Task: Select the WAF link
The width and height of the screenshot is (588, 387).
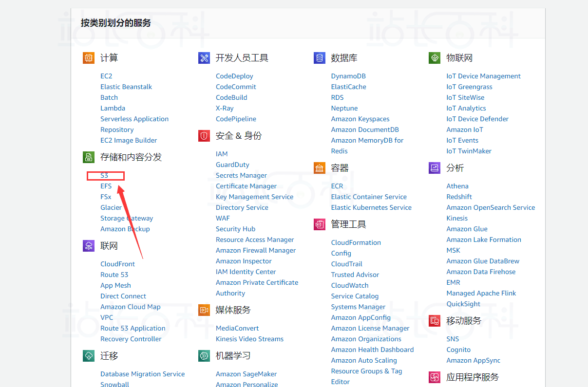Action: tap(223, 218)
